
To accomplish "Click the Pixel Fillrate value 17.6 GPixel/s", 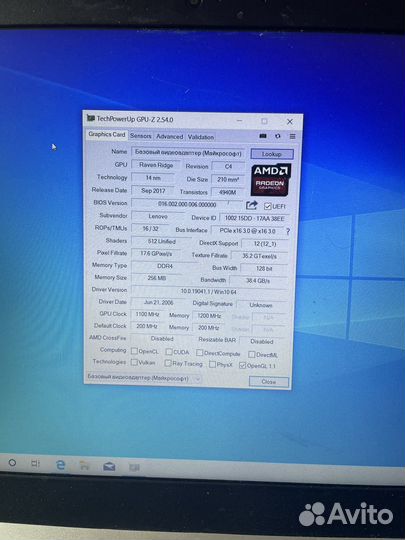I will [x=156, y=254].
